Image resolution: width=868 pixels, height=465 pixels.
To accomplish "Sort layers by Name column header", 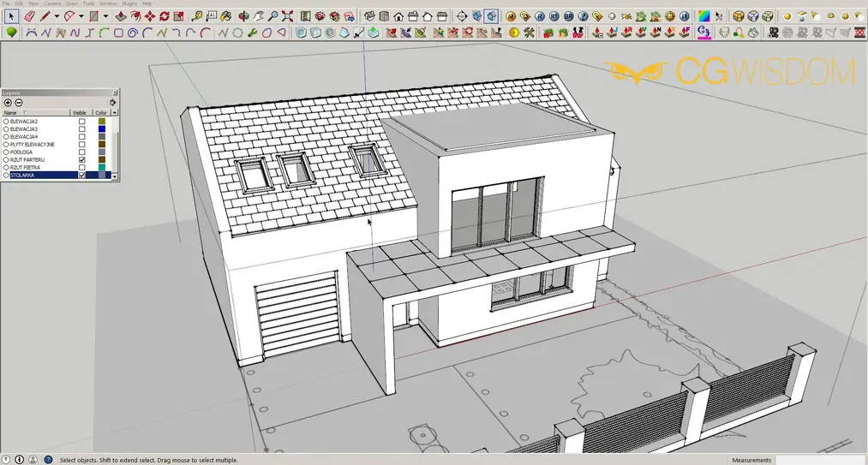I will point(36,113).
